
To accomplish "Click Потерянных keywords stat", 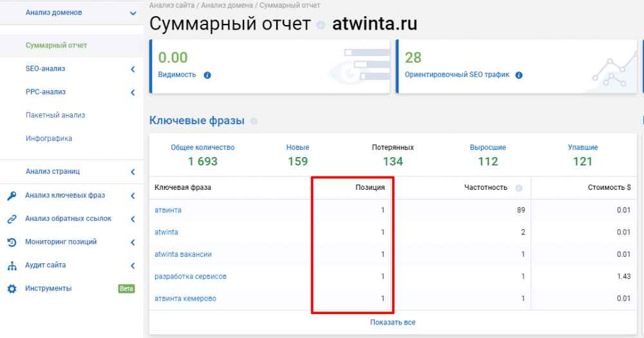I will click(393, 147).
